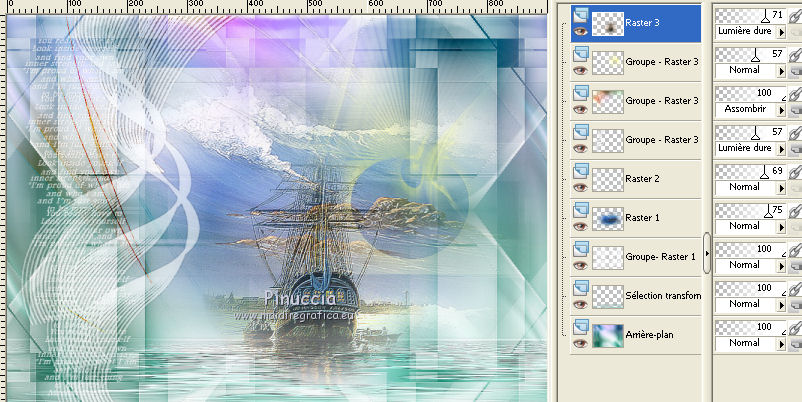Toggle link chain icon of Assombrir layer row
The width and height of the screenshot is (802, 402).
(794, 94)
